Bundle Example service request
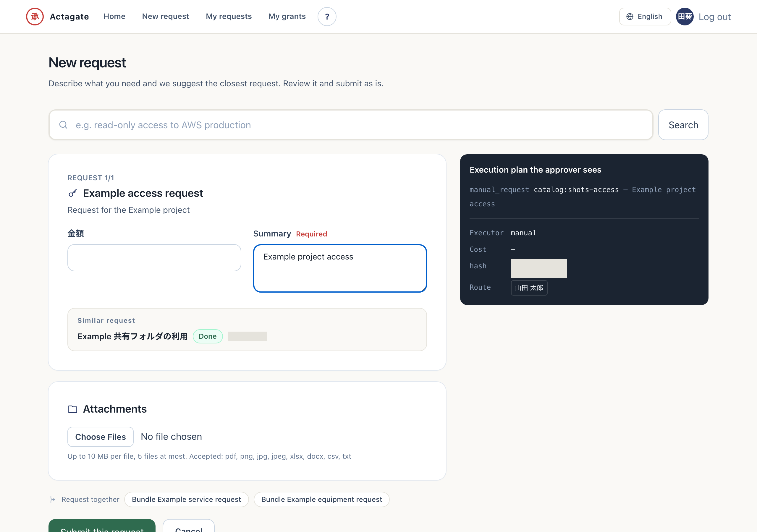 pyautogui.click(x=186, y=499)
